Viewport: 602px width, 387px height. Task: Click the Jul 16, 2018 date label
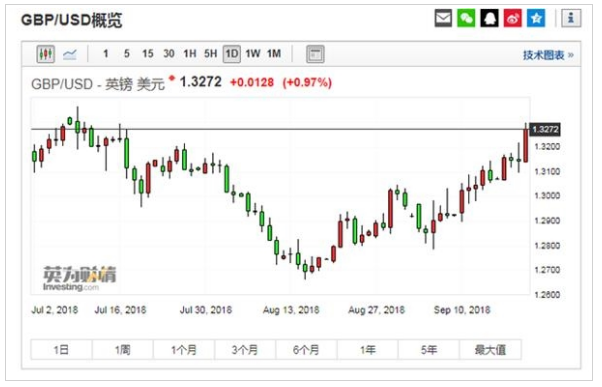[x=121, y=310]
